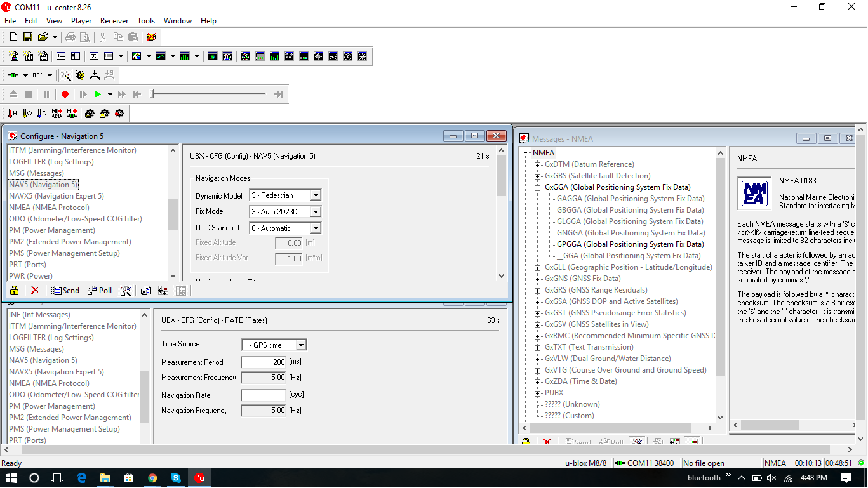Click the Measurement Period input field
868x488 pixels.
(264, 362)
